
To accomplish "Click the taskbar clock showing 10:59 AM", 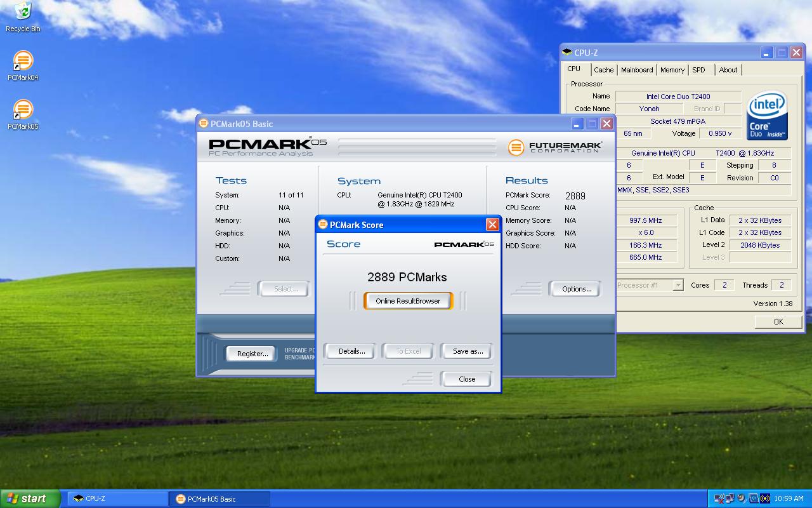I will point(789,498).
